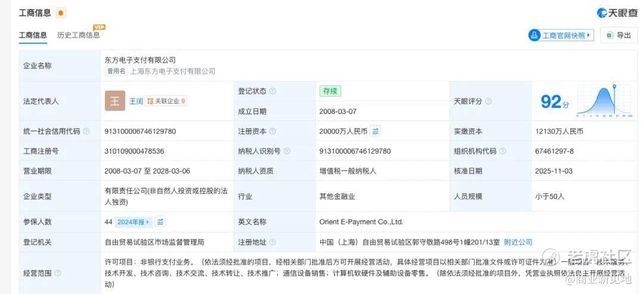Select company name 东方电子支付有限公司
Screen dimensions: 644x294
coord(140,60)
